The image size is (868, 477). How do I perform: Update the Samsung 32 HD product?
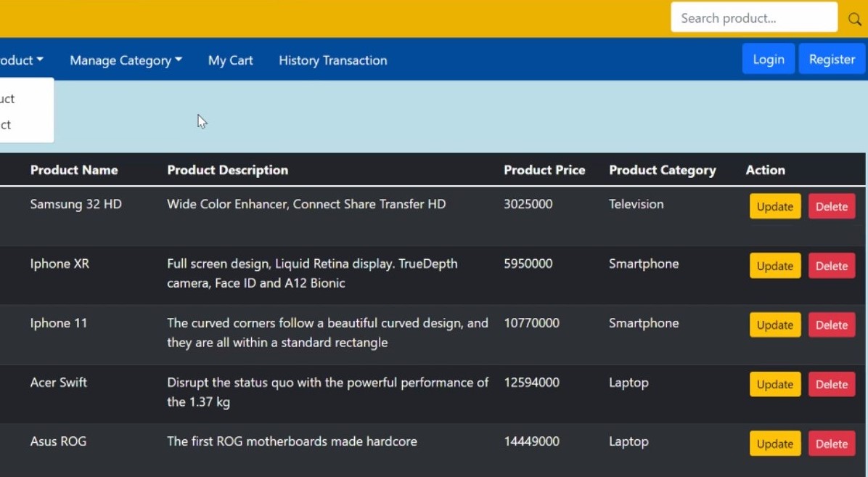tap(775, 206)
